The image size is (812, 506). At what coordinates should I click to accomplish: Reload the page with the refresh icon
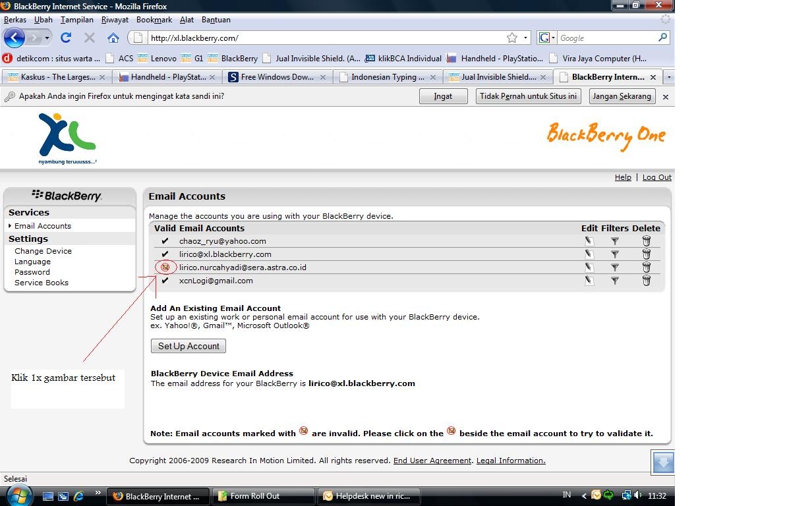[66, 38]
